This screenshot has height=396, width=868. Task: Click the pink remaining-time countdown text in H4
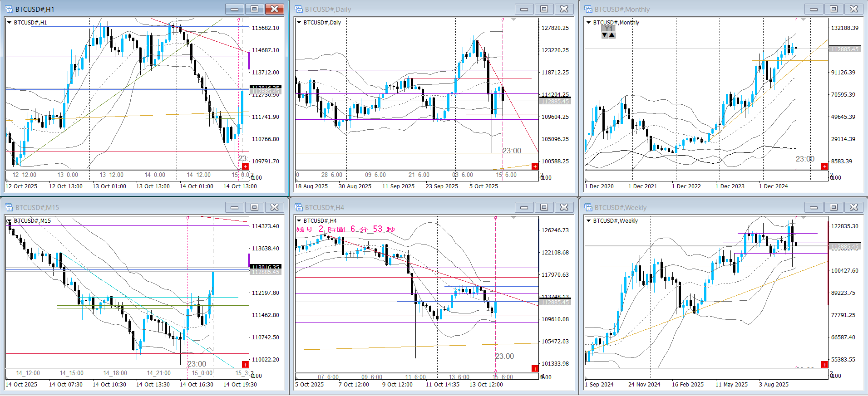coord(345,230)
